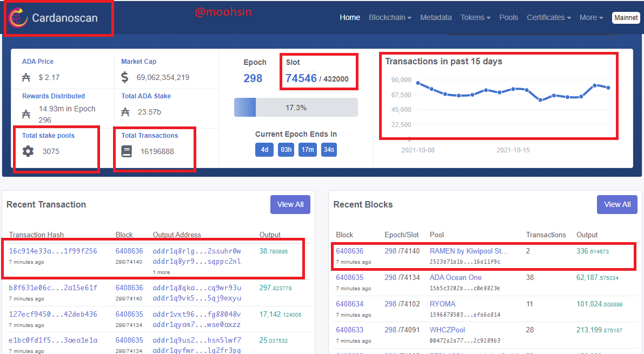Click pool hash 2523d71a1b...16a11f9c
This screenshot has height=354, width=644.
(x=465, y=262)
